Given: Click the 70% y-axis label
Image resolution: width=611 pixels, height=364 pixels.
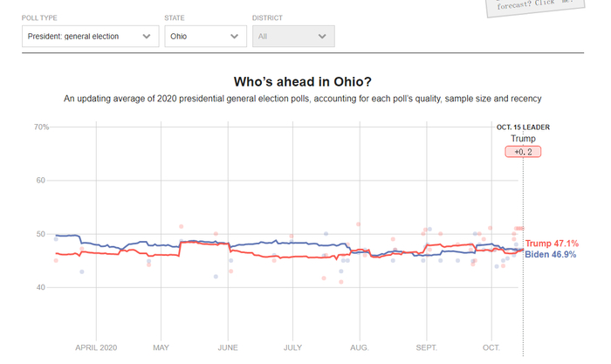Looking at the screenshot, I should tap(41, 127).
